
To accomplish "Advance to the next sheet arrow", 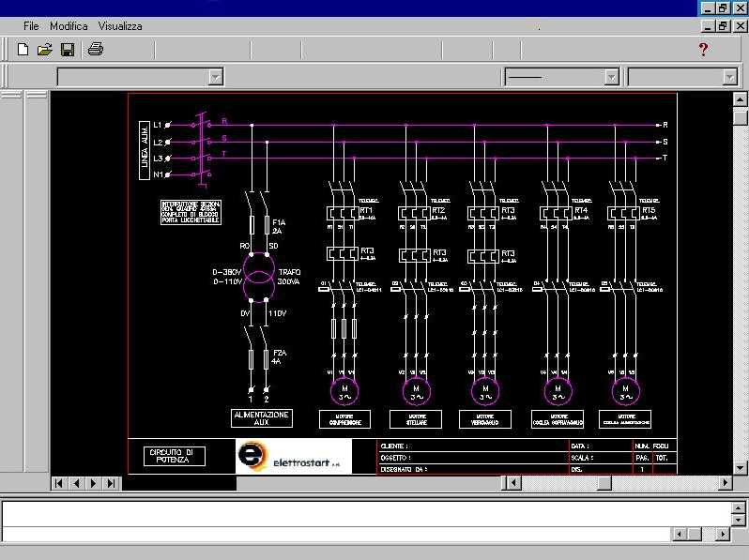I will [x=94, y=483].
